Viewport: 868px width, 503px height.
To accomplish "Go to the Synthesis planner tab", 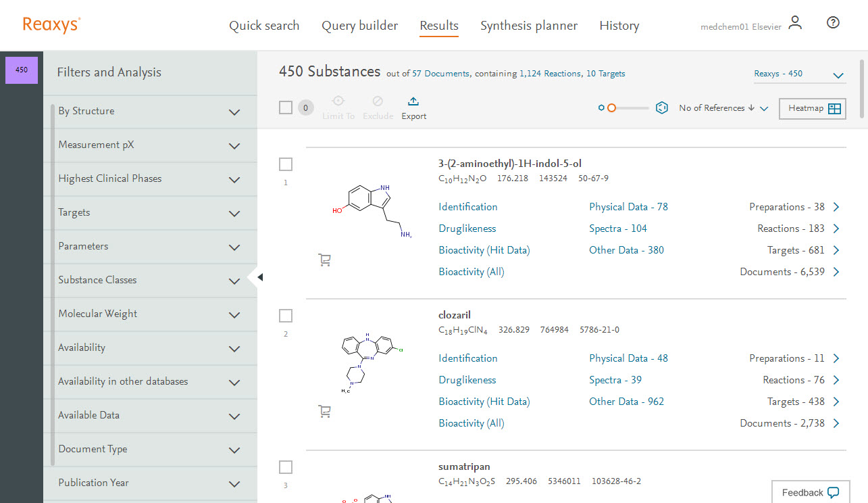I will [528, 26].
